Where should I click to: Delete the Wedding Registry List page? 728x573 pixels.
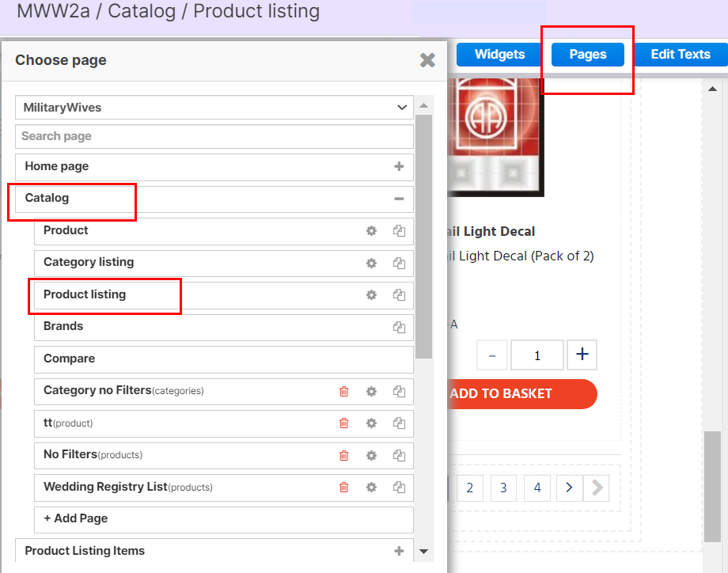(x=343, y=488)
